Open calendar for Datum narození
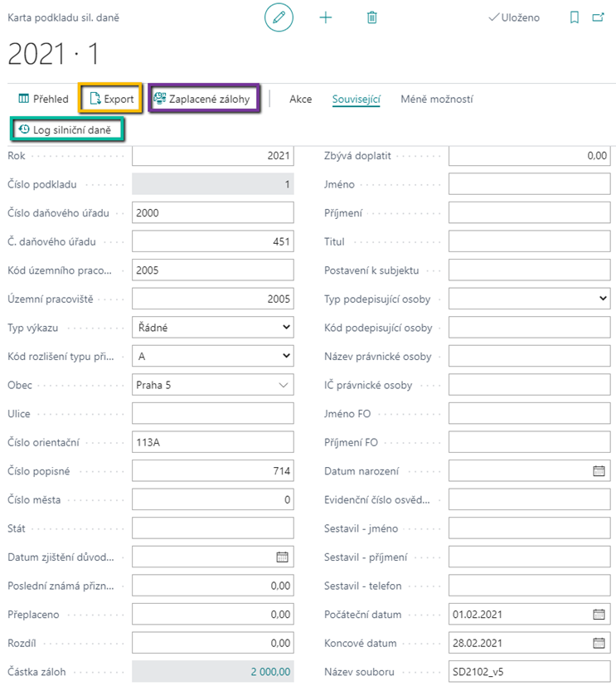 [599, 471]
